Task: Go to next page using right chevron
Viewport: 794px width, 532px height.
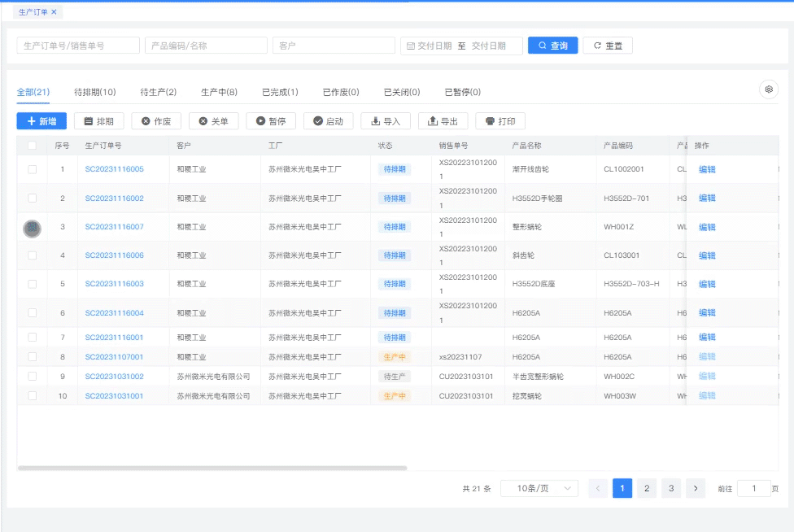Action: tap(695, 488)
